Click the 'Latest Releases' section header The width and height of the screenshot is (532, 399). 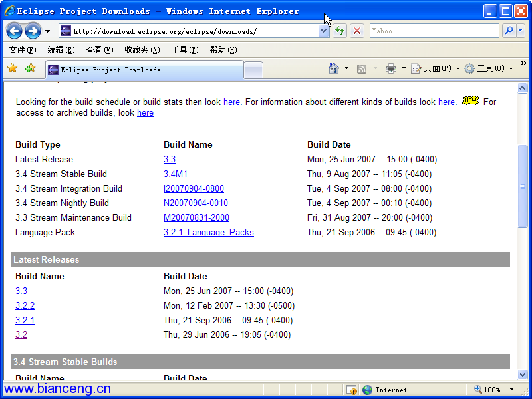coord(261,259)
